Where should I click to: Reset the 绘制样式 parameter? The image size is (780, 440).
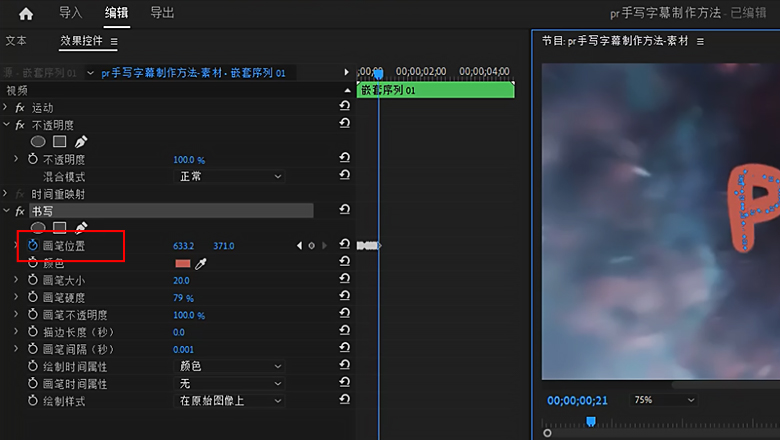344,399
